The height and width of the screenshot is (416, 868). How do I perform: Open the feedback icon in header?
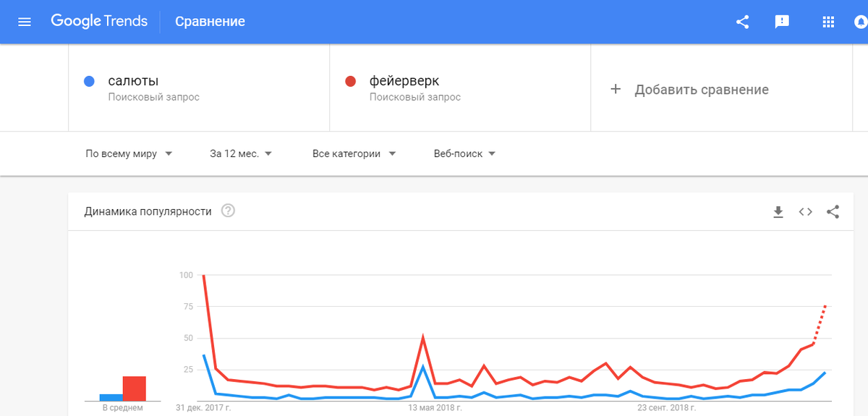[782, 22]
